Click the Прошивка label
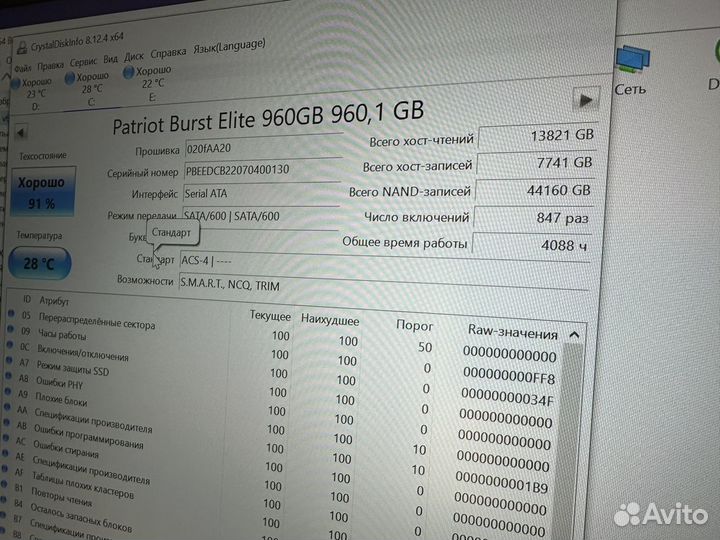 coord(158,151)
